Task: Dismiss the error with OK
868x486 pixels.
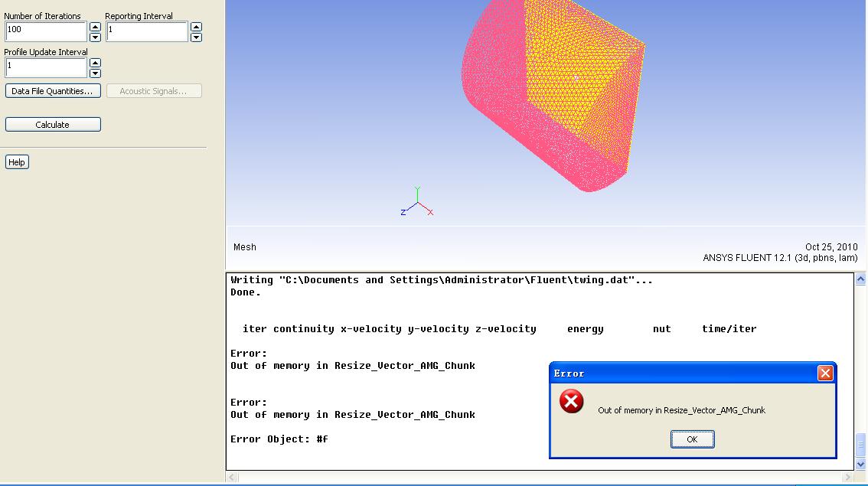Action: click(x=692, y=439)
